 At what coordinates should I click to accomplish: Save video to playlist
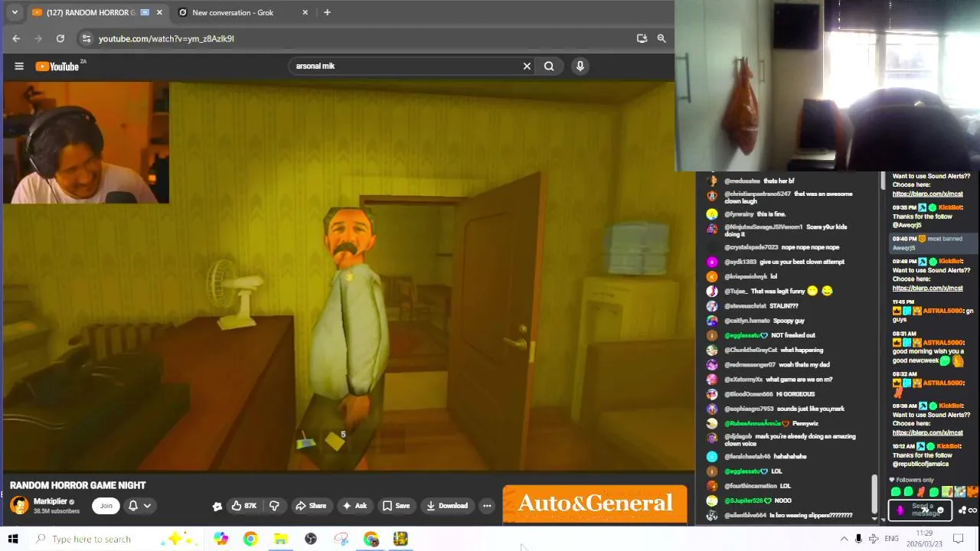[x=396, y=505]
